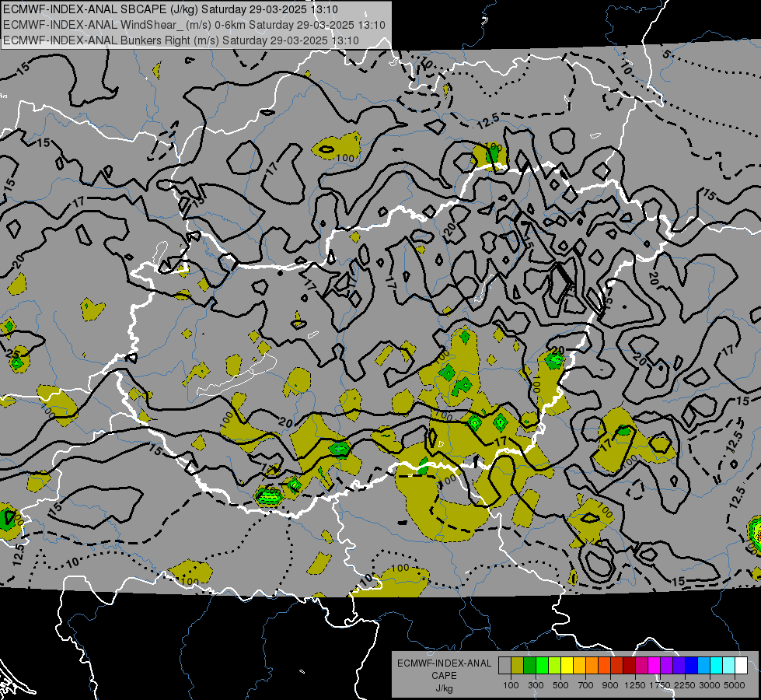Click the CAPE label in legend
Image resolution: width=761 pixels, height=700 pixels.
(444, 675)
